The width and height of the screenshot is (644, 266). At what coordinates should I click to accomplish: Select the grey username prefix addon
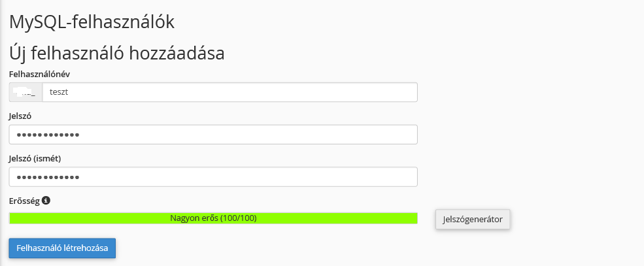(25, 92)
